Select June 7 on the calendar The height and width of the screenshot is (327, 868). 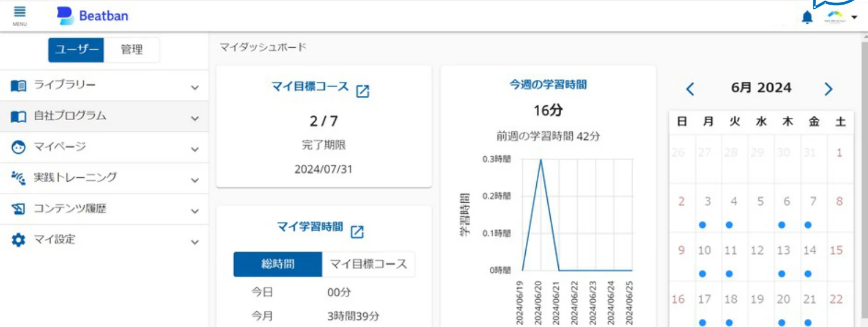[x=813, y=207]
